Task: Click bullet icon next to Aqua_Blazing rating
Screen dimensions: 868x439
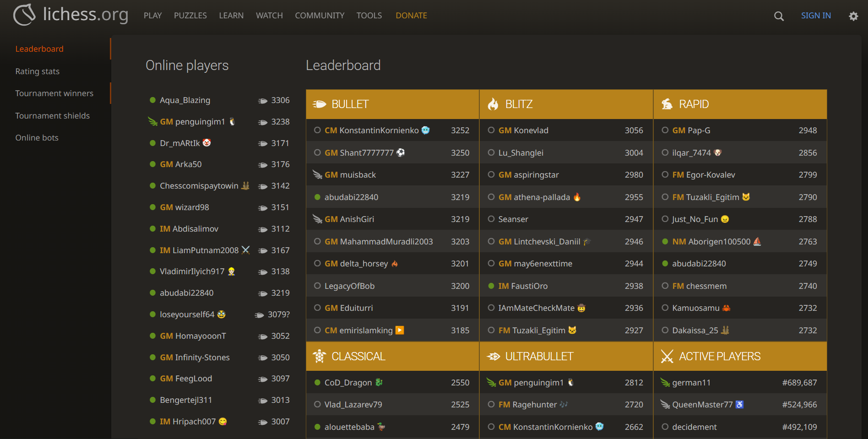Action: (x=263, y=101)
